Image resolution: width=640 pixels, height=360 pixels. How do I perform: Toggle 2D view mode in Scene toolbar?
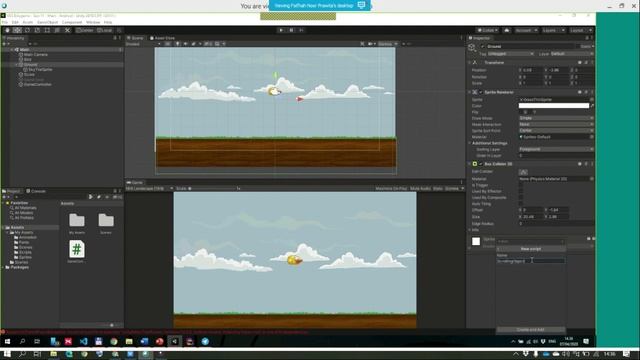[168, 44]
